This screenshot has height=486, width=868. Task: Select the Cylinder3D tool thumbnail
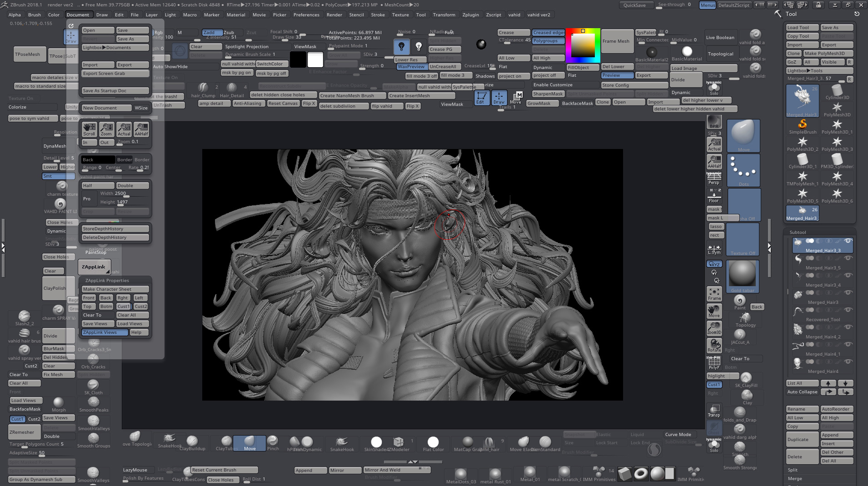point(837,92)
